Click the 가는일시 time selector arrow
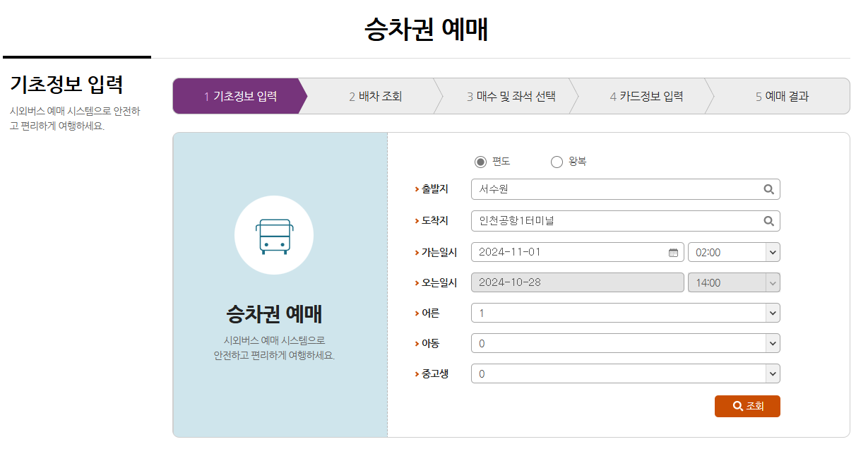868x449 pixels. tap(772, 251)
